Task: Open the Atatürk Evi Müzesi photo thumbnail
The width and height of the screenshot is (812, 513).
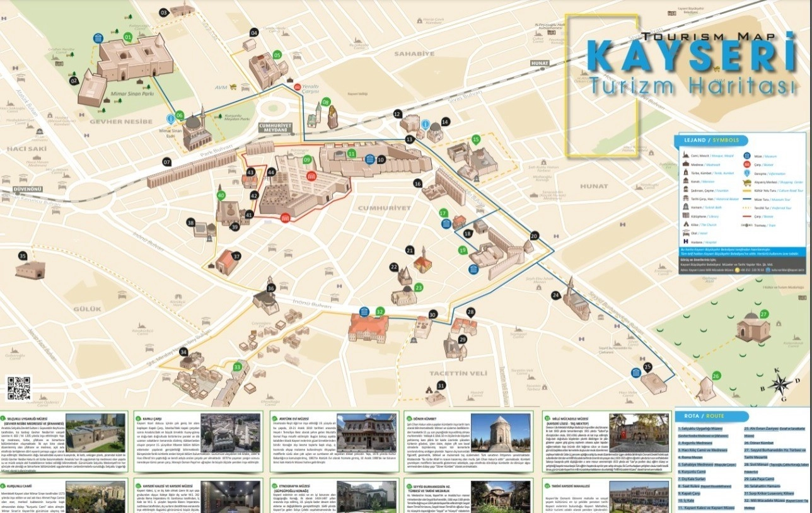Action: point(366,432)
